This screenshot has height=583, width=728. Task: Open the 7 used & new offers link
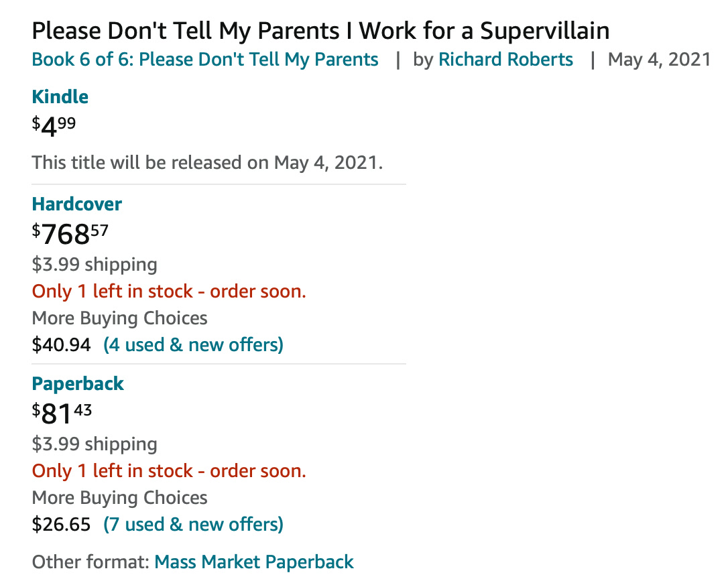193,525
